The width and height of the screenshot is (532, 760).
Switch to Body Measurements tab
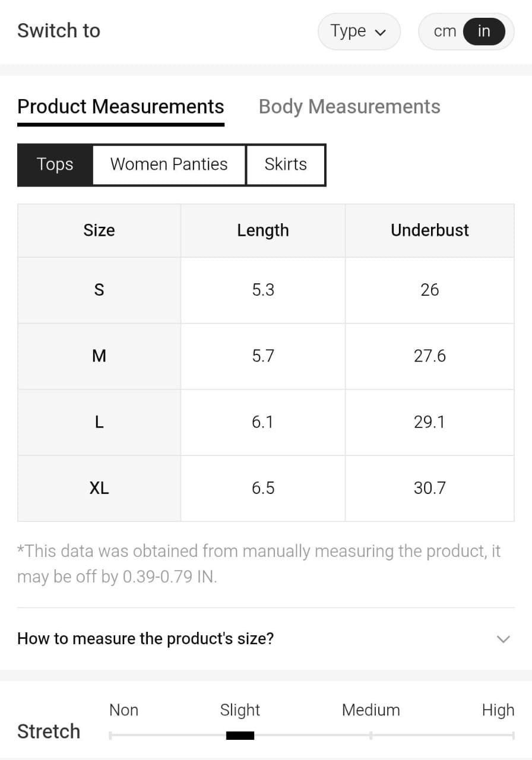(x=349, y=107)
